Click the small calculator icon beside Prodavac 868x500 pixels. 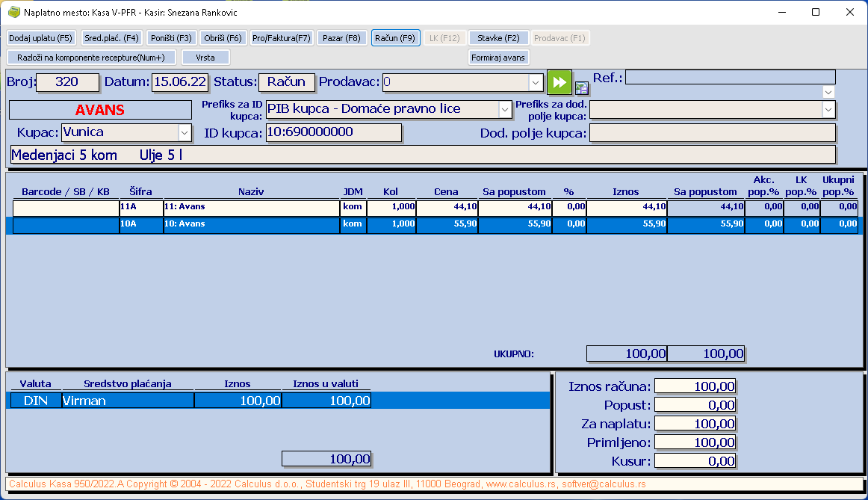[x=581, y=88]
